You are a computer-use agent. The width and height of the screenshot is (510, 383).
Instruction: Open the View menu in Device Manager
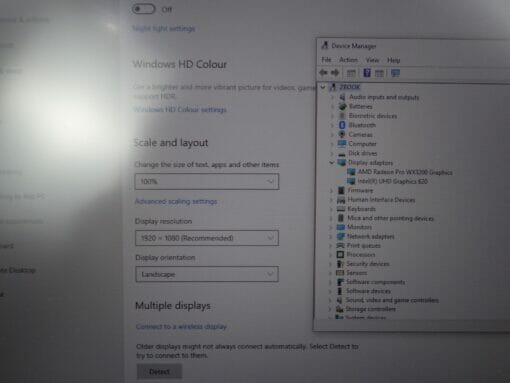point(372,60)
